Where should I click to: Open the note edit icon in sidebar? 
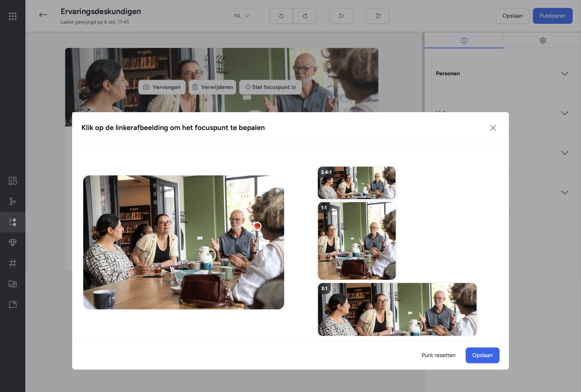tap(13, 304)
